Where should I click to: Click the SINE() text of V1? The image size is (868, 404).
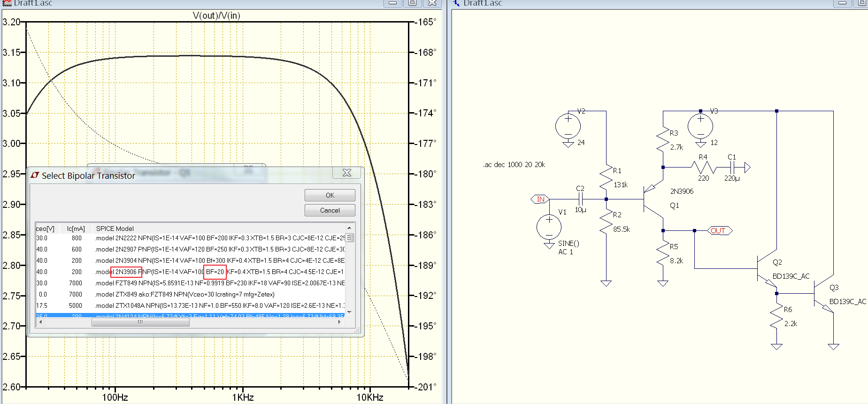pyautogui.click(x=568, y=243)
